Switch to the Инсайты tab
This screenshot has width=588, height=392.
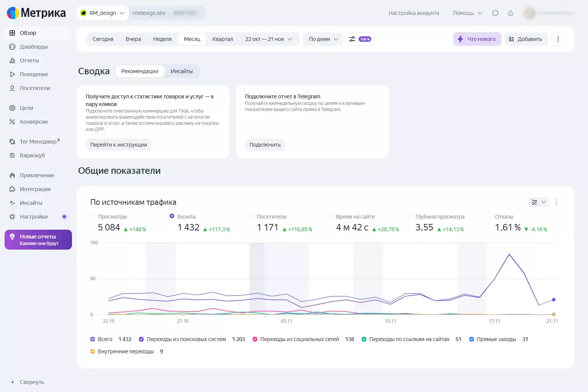pos(182,71)
